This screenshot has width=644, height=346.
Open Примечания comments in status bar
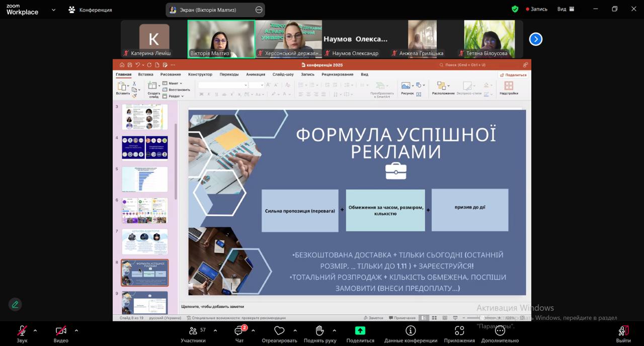[403, 318]
